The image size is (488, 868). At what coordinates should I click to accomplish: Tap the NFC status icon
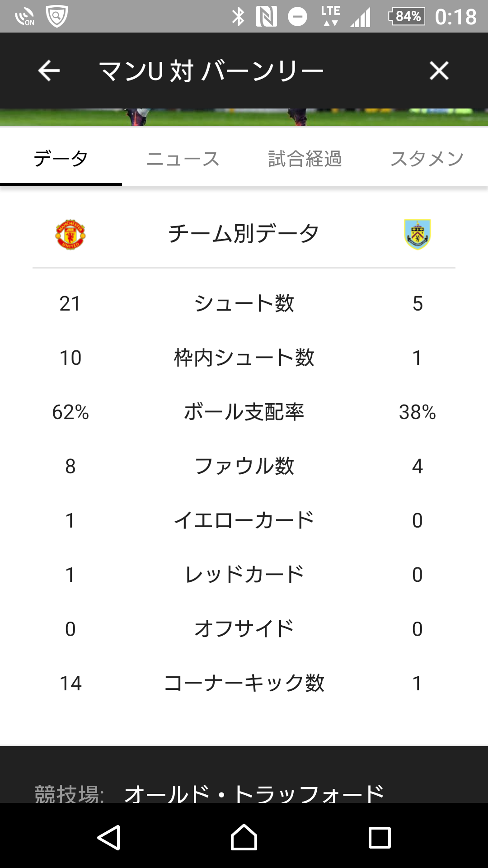pos(267,17)
